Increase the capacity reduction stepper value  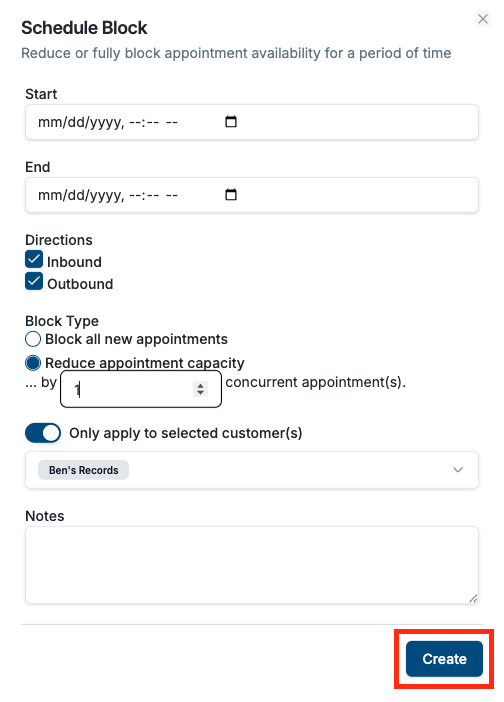pos(201,385)
